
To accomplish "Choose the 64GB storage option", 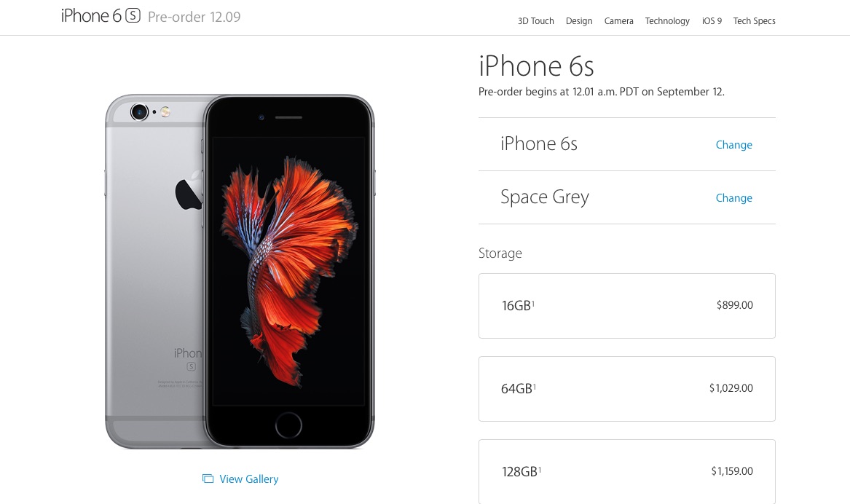I will (x=626, y=389).
